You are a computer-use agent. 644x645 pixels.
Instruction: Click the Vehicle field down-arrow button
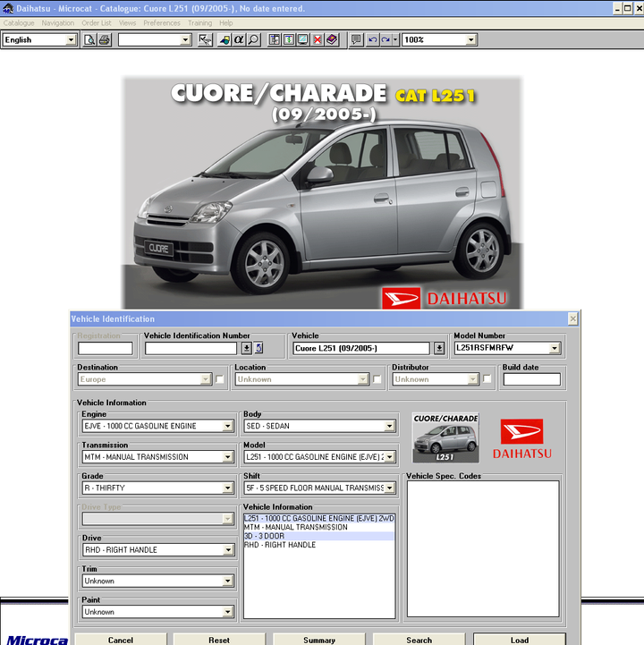(x=439, y=348)
